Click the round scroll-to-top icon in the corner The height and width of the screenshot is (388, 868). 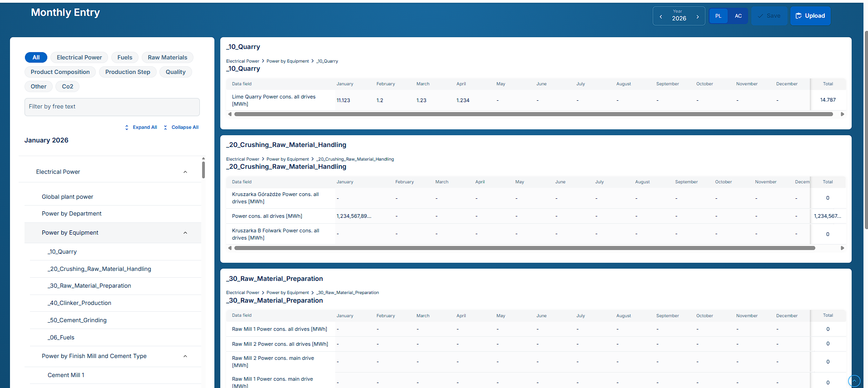click(854, 381)
